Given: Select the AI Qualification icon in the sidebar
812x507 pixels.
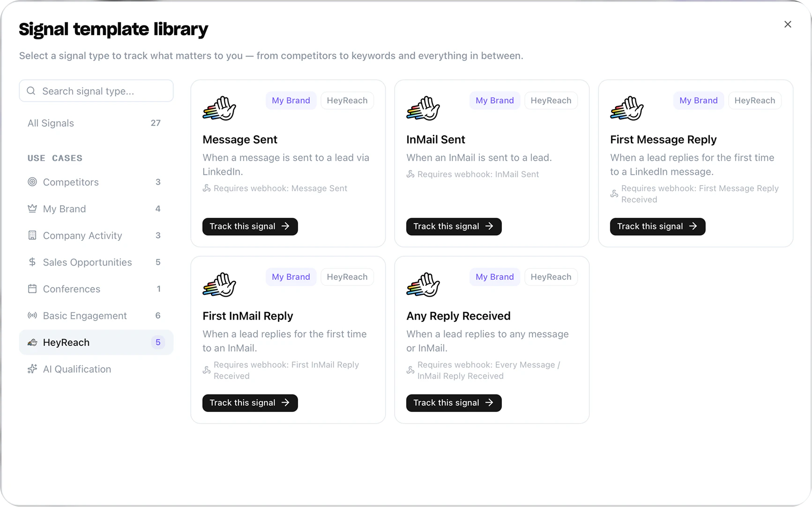Looking at the screenshot, I should (x=32, y=369).
